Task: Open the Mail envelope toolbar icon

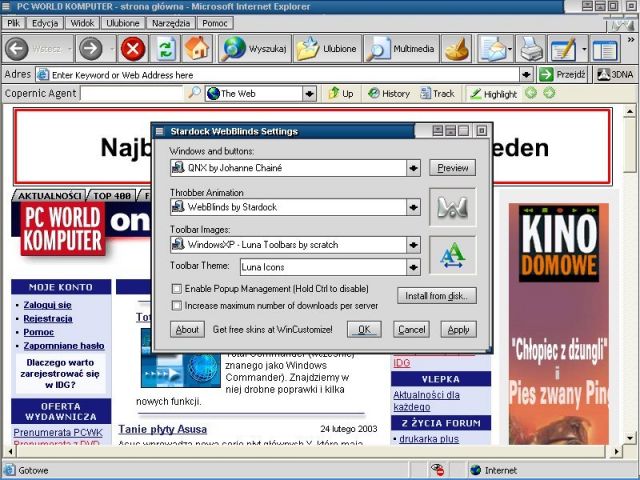Action: [x=492, y=49]
